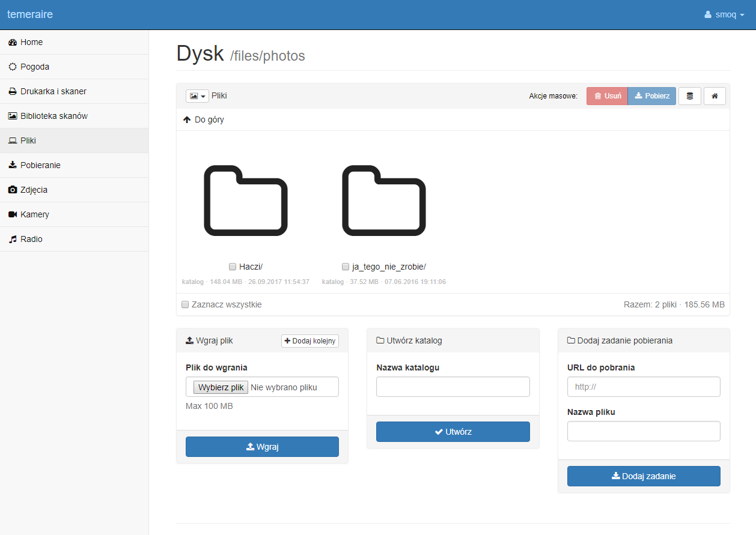
Task: Click the Dodaj kolejny button
Action: [x=309, y=341]
